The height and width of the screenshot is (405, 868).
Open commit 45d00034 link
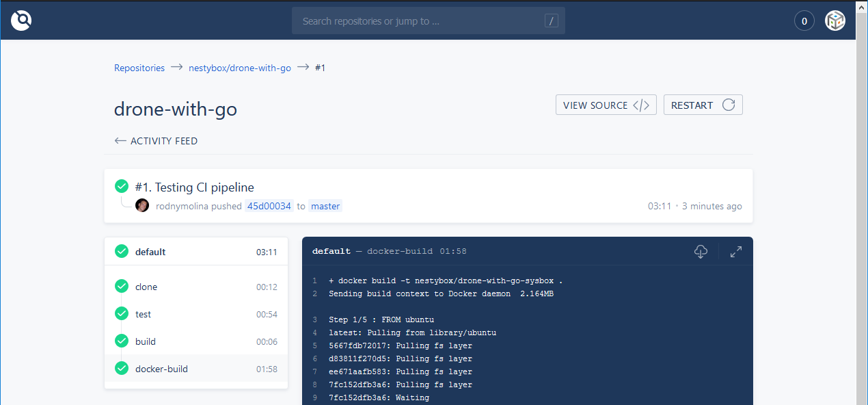click(x=269, y=206)
